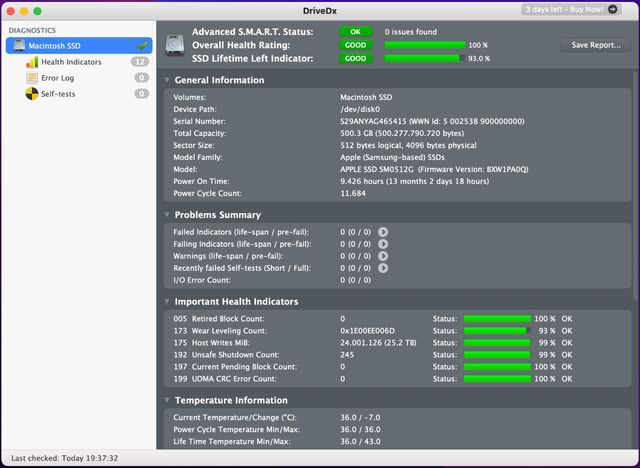Click the Current Pending Block Count status bar
The width and height of the screenshot is (640, 468).
[x=497, y=367]
